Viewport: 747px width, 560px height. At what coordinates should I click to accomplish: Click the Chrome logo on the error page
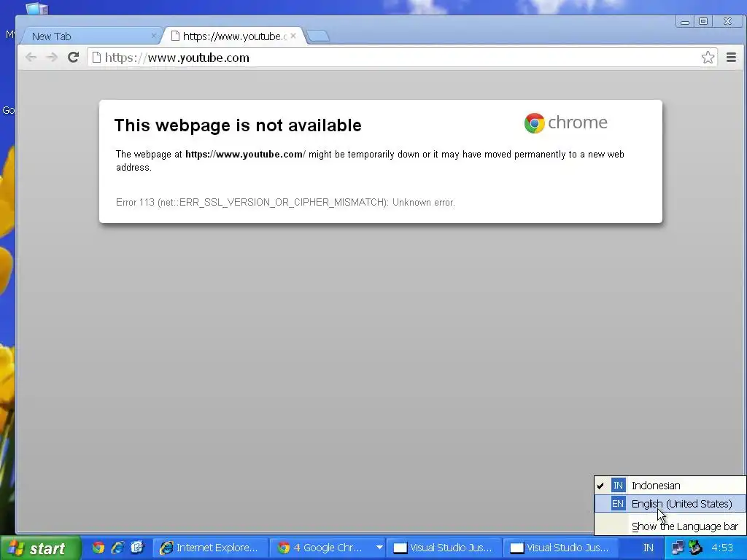click(x=565, y=122)
